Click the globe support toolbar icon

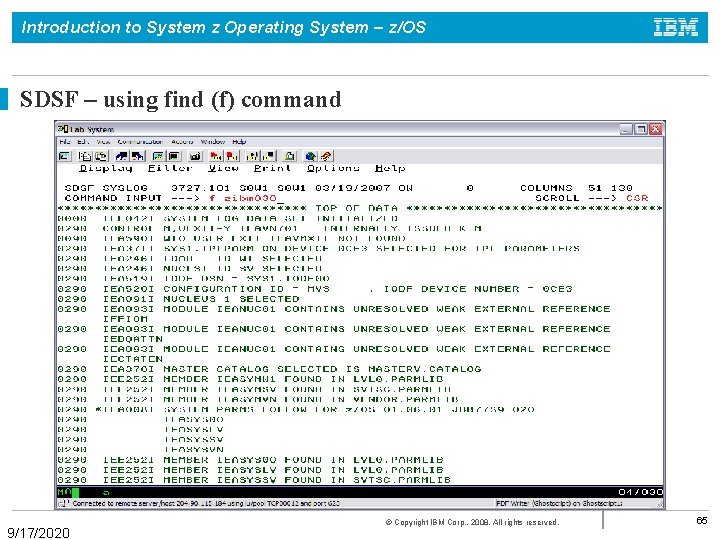(x=310, y=156)
